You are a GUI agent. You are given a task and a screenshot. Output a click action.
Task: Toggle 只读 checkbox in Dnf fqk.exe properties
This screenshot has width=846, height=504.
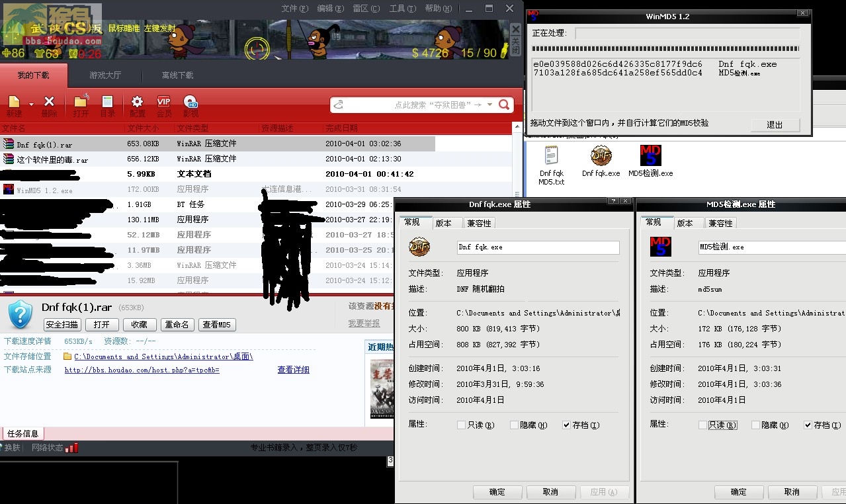(x=461, y=425)
